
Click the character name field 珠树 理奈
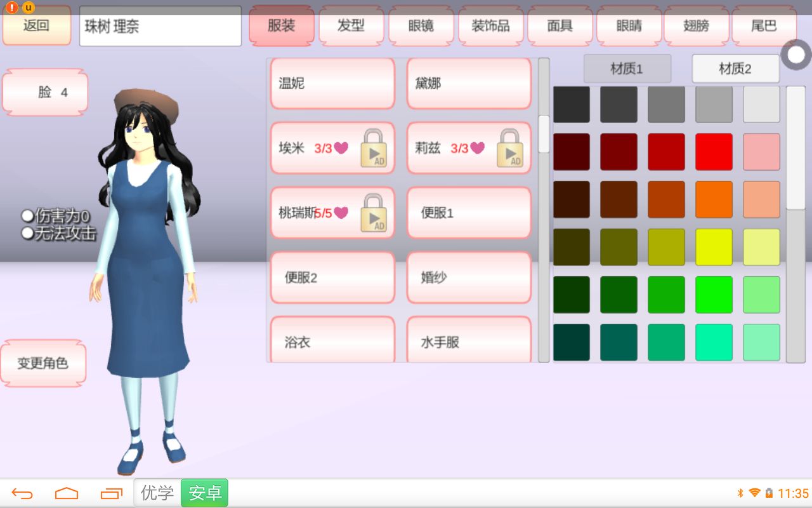point(160,27)
